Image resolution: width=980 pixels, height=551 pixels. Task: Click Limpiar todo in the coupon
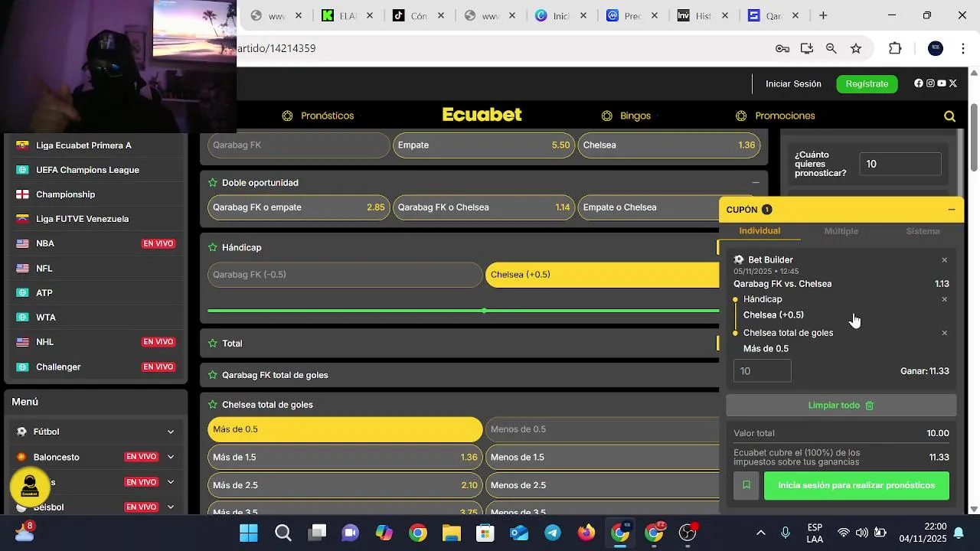[x=841, y=406]
